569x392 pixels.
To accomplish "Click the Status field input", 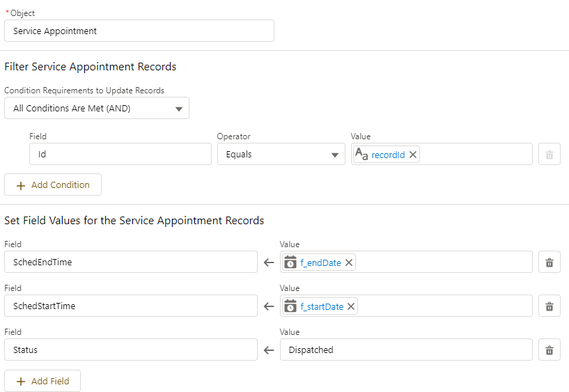I will [131, 350].
